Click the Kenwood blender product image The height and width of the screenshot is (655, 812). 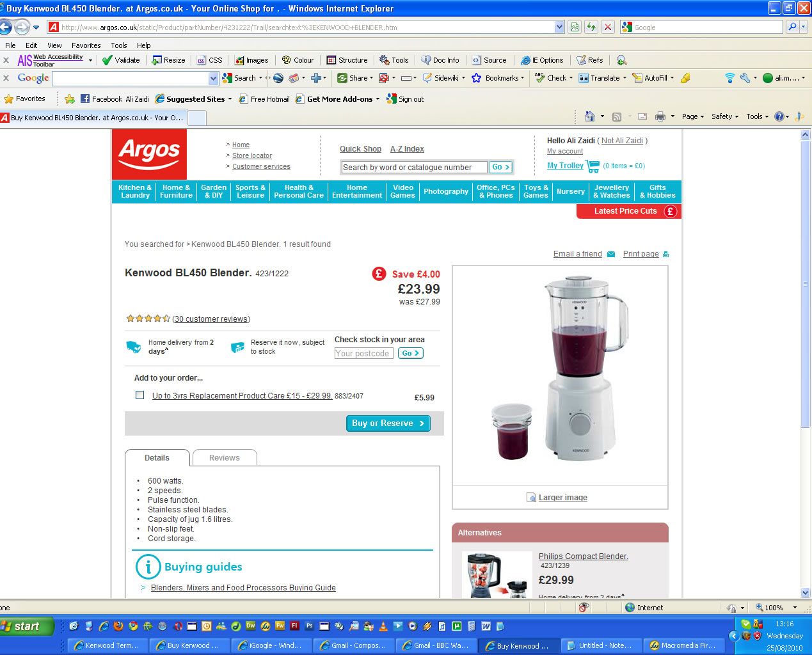(x=560, y=375)
